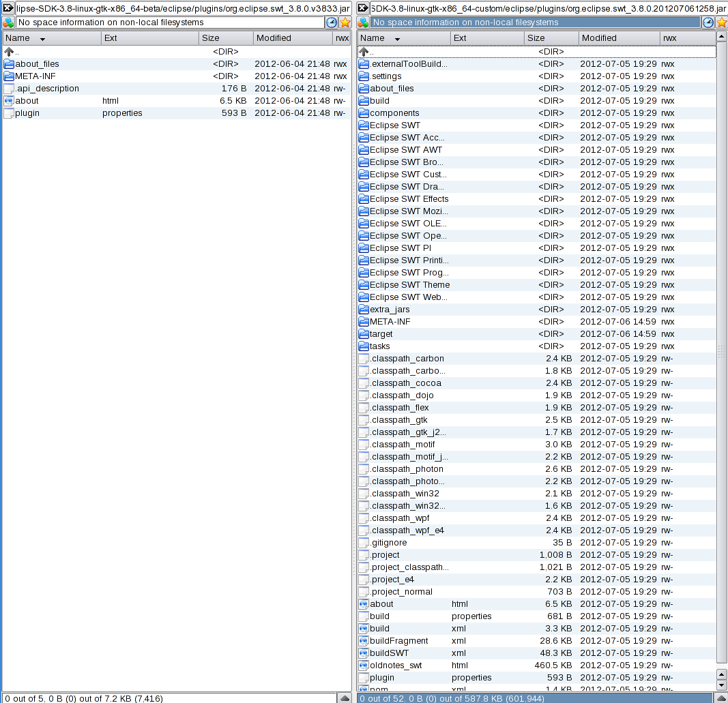Select .classpath_dojo file
728x703 pixels.
point(537,395)
